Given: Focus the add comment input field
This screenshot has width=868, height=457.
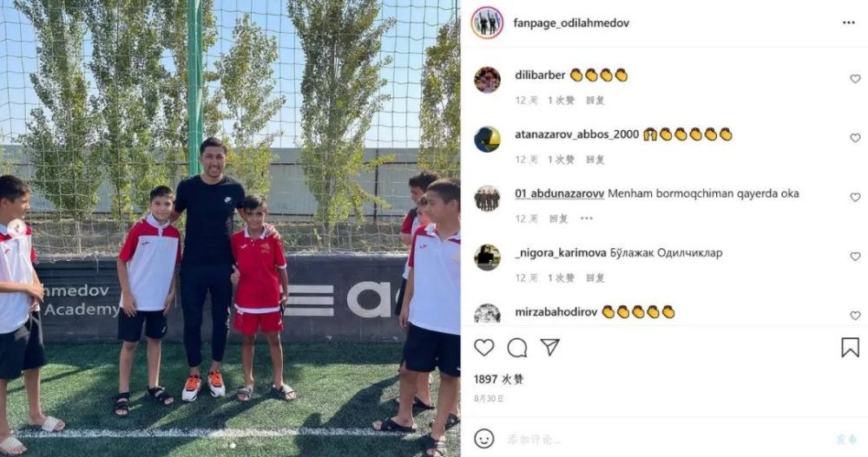Looking at the screenshot, I should (664, 440).
